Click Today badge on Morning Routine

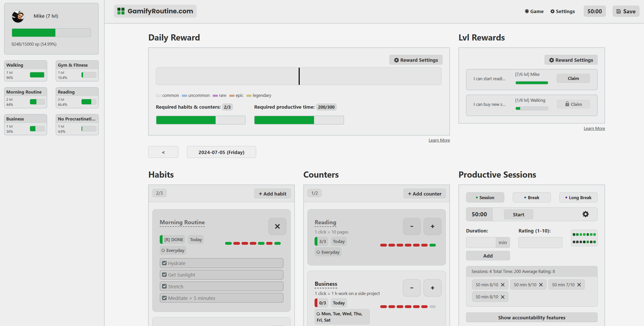(196, 240)
